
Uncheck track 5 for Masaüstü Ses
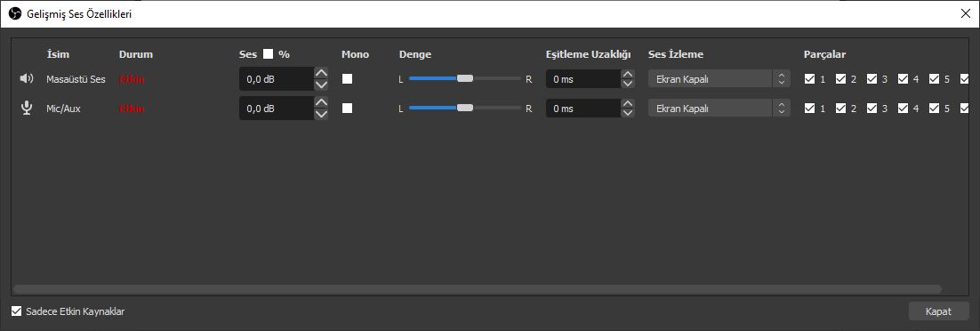click(x=935, y=79)
